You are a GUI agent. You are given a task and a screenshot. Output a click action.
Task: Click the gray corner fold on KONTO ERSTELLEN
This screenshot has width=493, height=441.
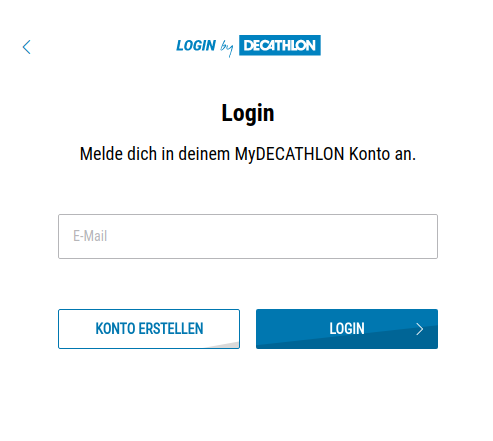(225, 345)
